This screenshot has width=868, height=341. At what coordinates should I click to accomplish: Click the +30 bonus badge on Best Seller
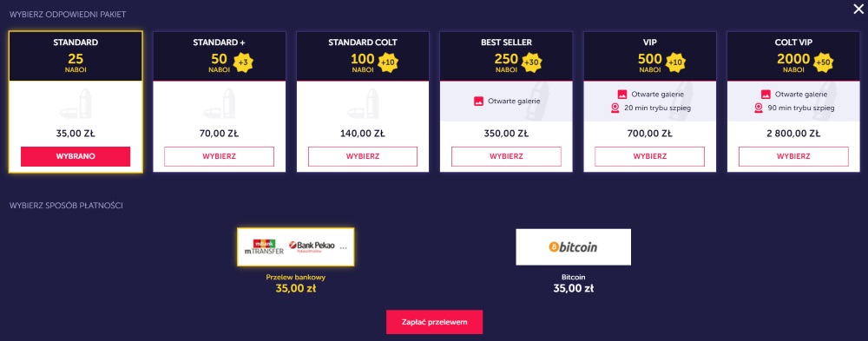tap(533, 62)
